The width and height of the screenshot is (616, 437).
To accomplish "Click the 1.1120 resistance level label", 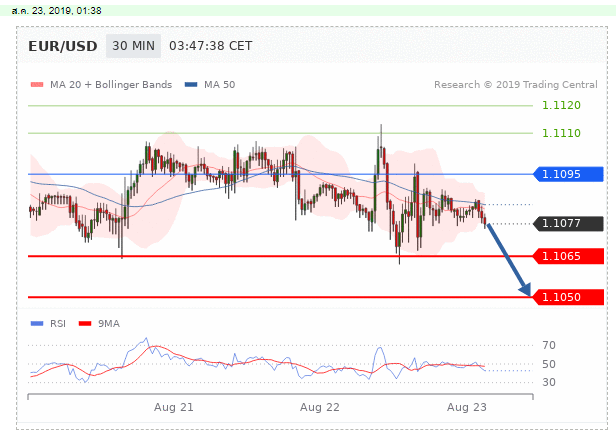I will click(x=561, y=105).
